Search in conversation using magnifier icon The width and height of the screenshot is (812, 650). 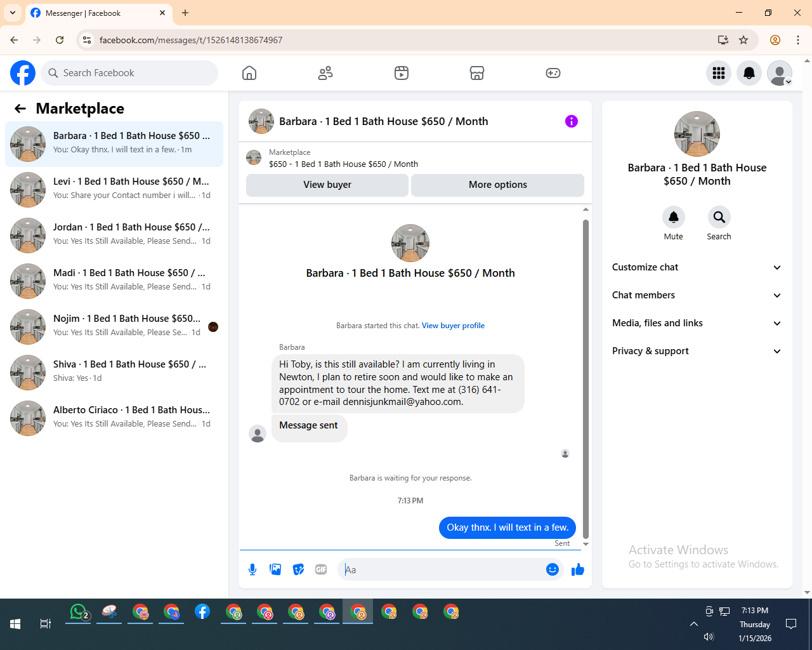[x=719, y=217]
